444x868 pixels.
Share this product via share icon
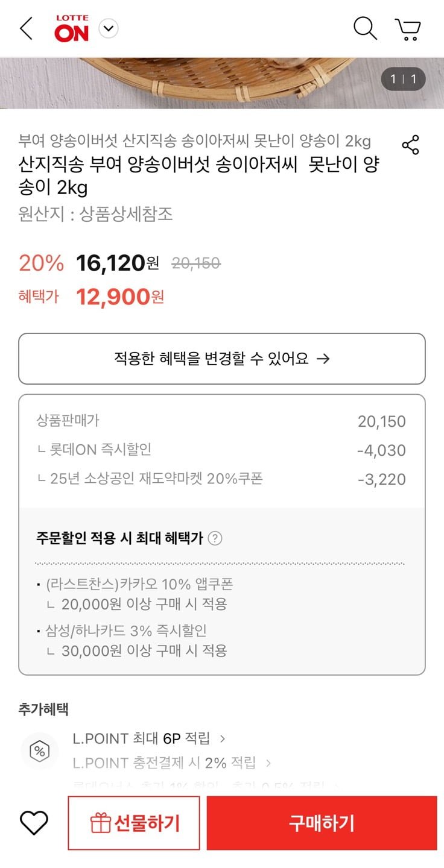(x=410, y=145)
